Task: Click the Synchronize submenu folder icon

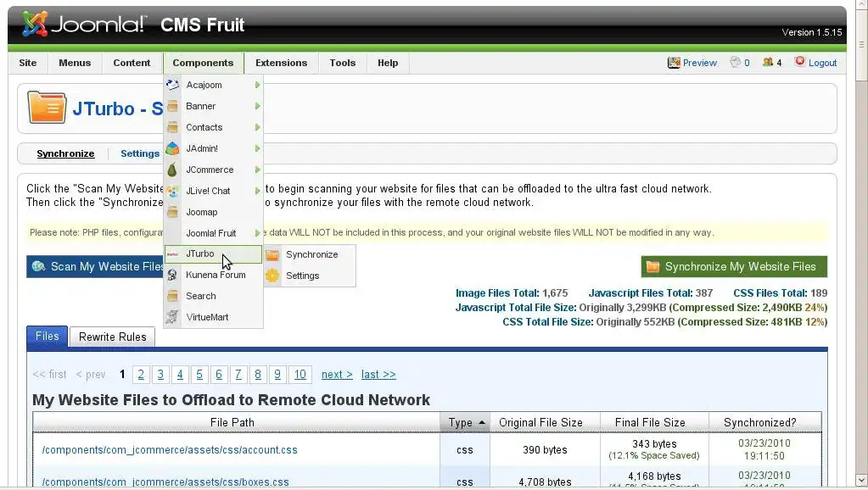Action: (x=272, y=254)
